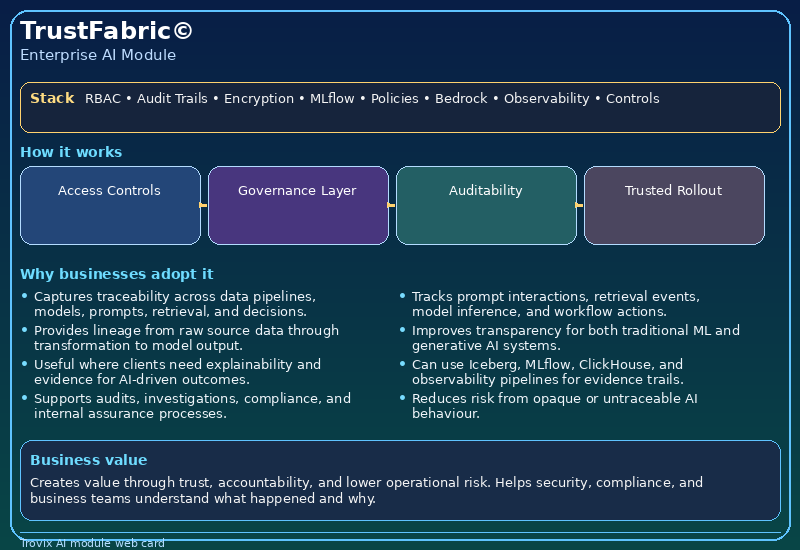Click the Trovix AI module web card footer
Viewport: 800px width, 550px height.
pyautogui.click(x=92, y=543)
